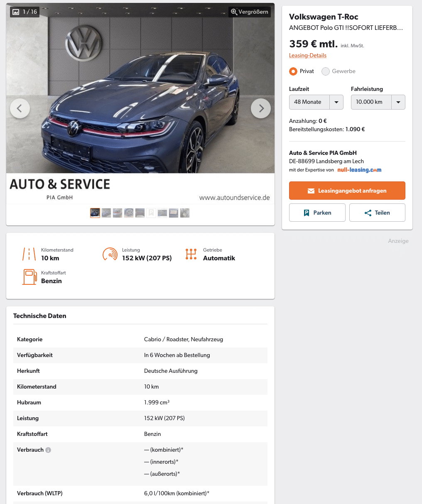Open the Fahrleistung 10.000 km dropdown
The width and height of the screenshot is (422, 504).
tap(378, 102)
